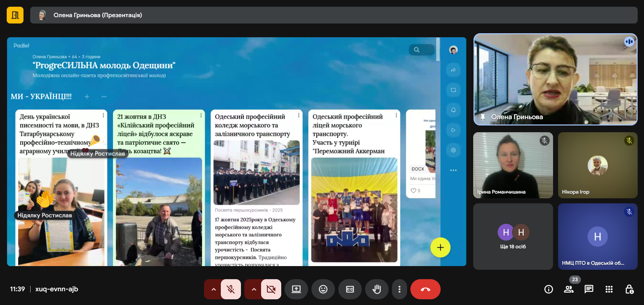Raise your hand
The width and height of the screenshot is (644, 305).
[x=377, y=289]
